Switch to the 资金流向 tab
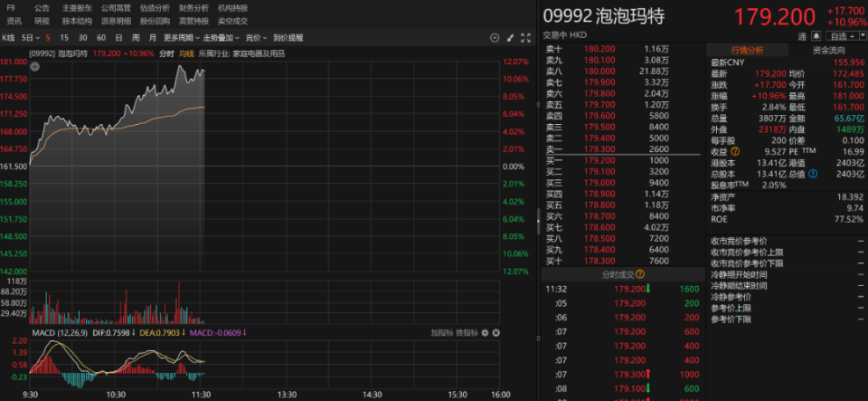This screenshot has height=401, width=868. (x=828, y=51)
